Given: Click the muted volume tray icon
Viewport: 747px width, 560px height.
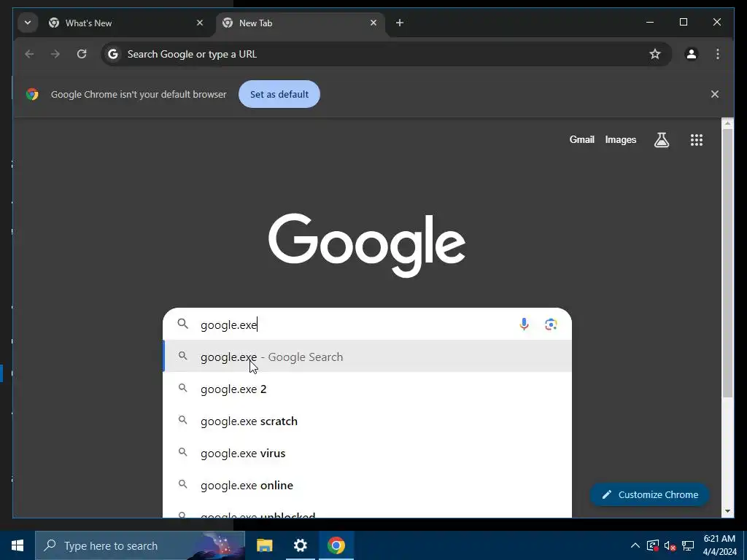Looking at the screenshot, I should click(670, 545).
